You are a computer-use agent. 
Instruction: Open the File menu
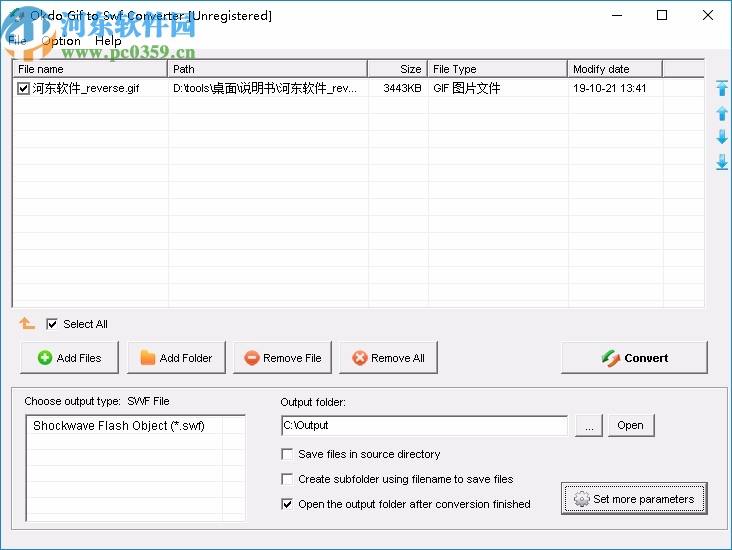click(17, 41)
